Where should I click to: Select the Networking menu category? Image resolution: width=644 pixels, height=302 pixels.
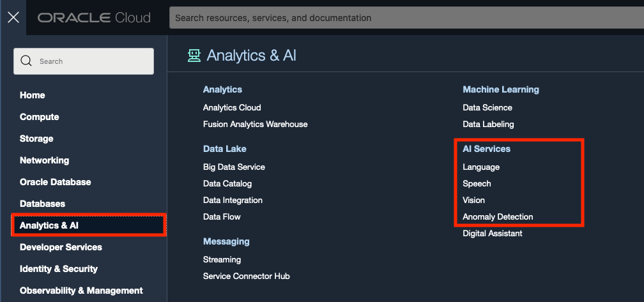(x=45, y=160)
